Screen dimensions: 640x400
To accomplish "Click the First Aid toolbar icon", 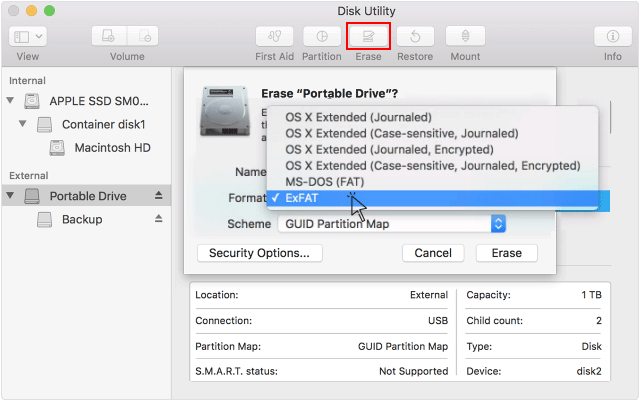I will (273, 36).
